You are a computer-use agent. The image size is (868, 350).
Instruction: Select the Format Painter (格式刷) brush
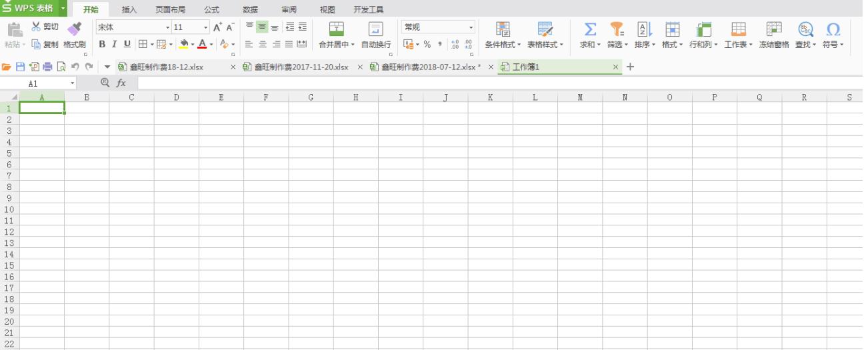(x=74, y=27)
